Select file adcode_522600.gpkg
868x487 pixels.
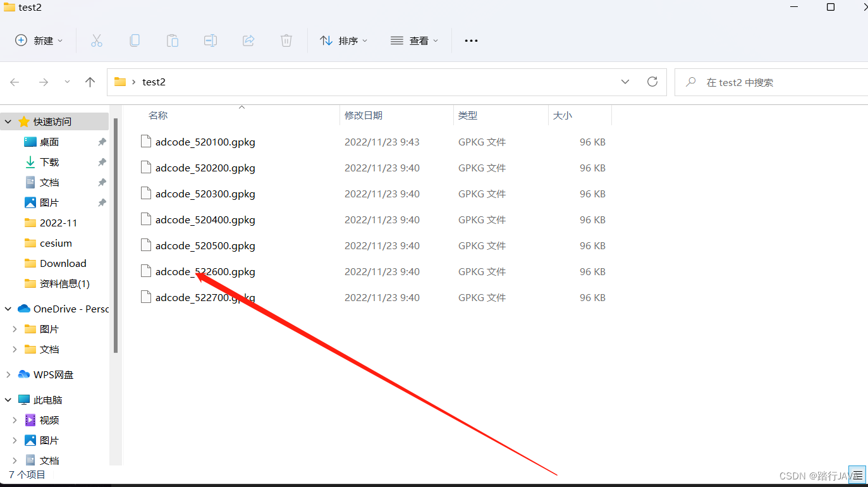click(x=205, y=272)
